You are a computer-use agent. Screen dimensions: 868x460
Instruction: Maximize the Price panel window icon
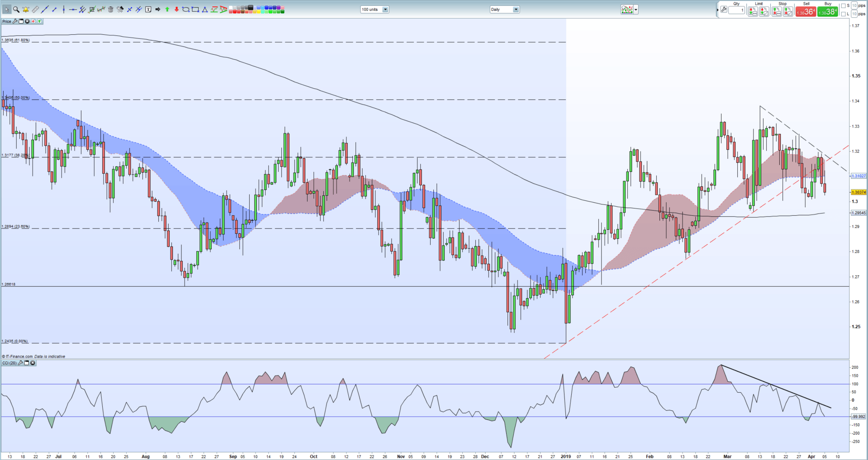[x=21, y=21]
